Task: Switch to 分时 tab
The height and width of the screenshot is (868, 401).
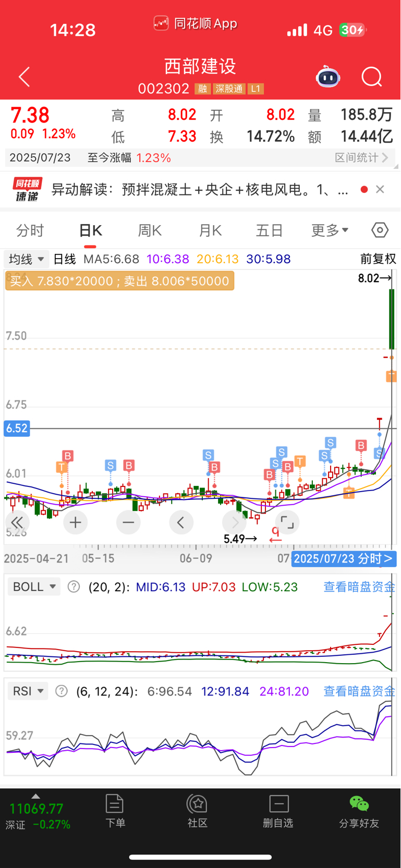Action: [30, 230]
